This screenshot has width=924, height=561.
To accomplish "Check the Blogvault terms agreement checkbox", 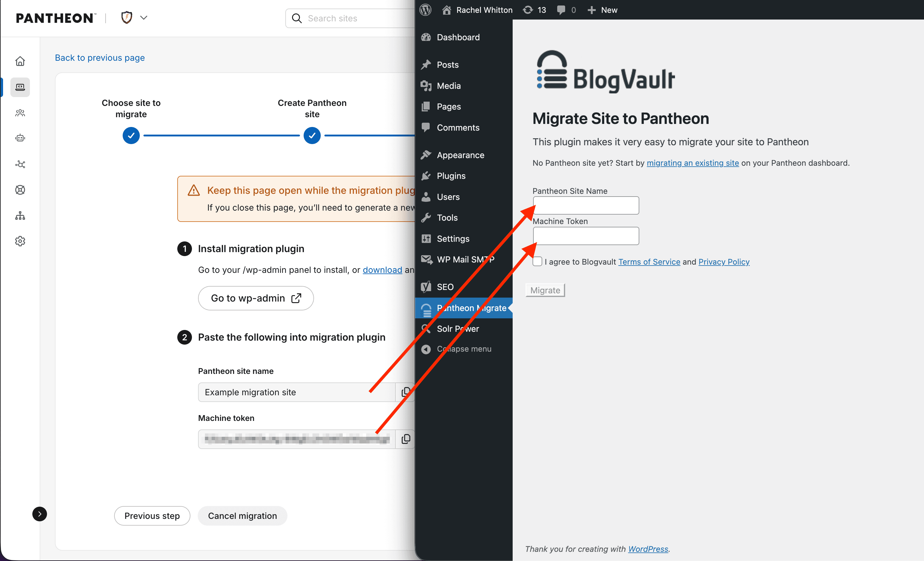I will (x=537, y=261).
